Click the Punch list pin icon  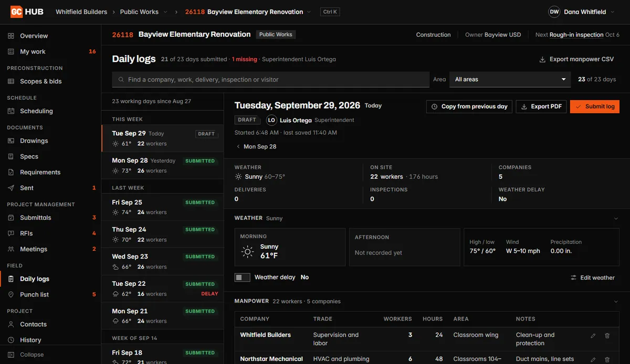[11, 295]
